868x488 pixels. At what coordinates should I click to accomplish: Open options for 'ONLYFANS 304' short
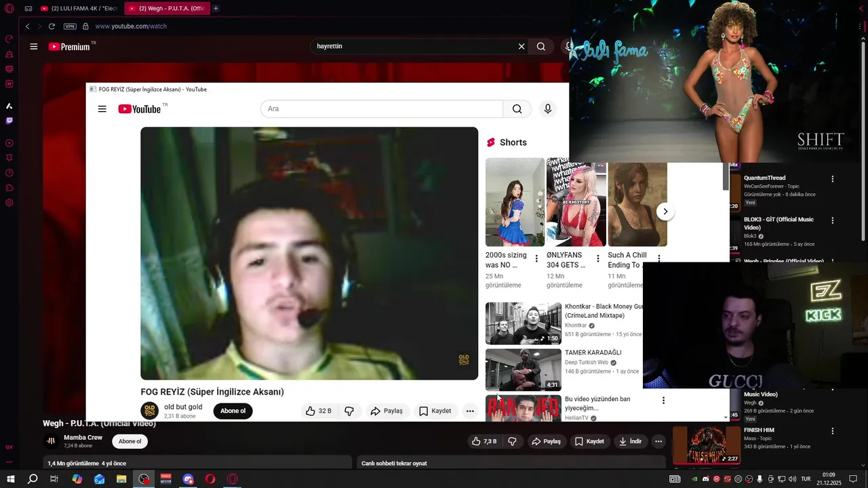point(597,258)
